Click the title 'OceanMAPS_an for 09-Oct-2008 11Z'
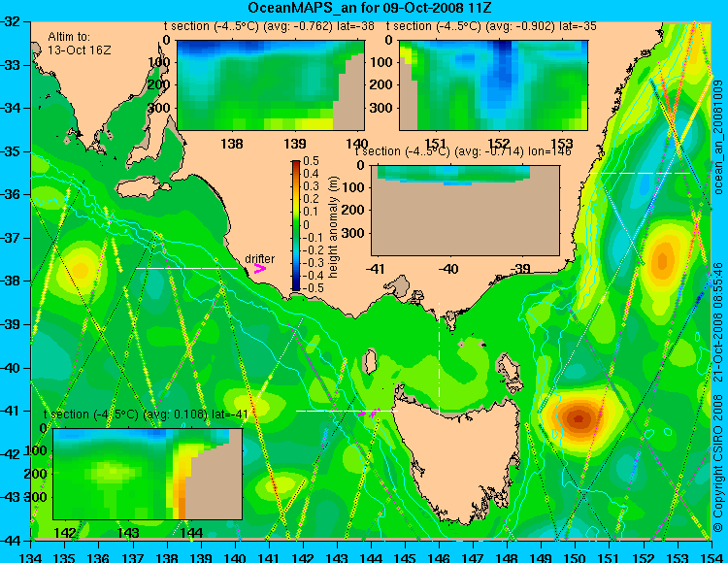 pyautogui.click(x=369, y=8)
